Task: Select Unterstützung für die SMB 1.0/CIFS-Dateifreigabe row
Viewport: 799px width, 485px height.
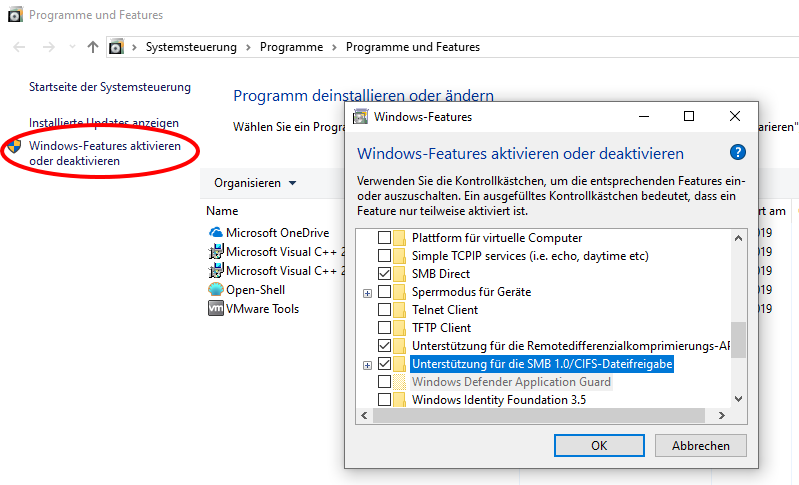Action: click(542, 364)
